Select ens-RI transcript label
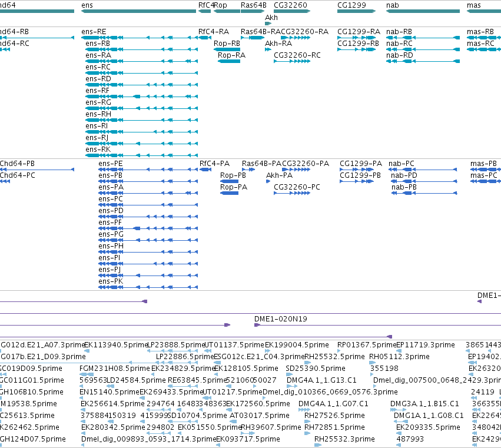Screen dimensions: 501x448 coord(97,126)
